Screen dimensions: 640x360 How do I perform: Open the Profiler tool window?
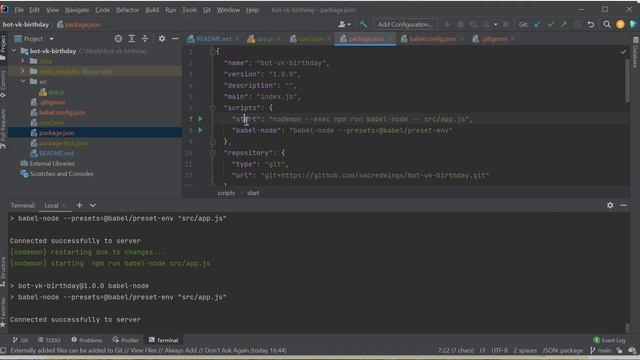pos(126,340)
